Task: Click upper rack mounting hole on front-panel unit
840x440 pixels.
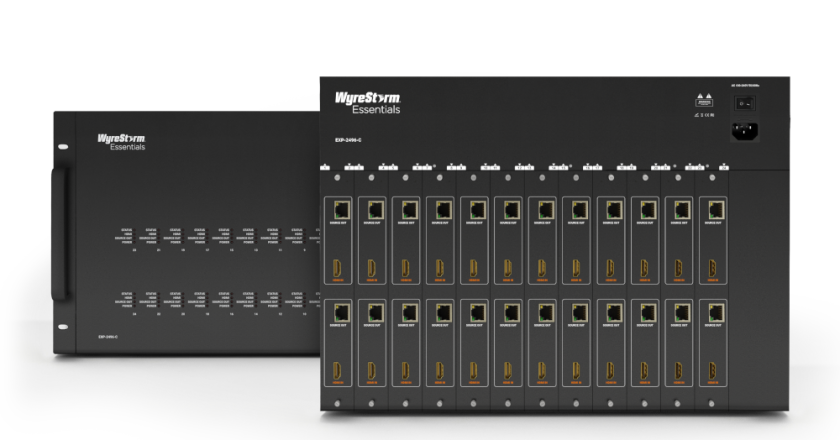Action: click(x=63, y=146)
